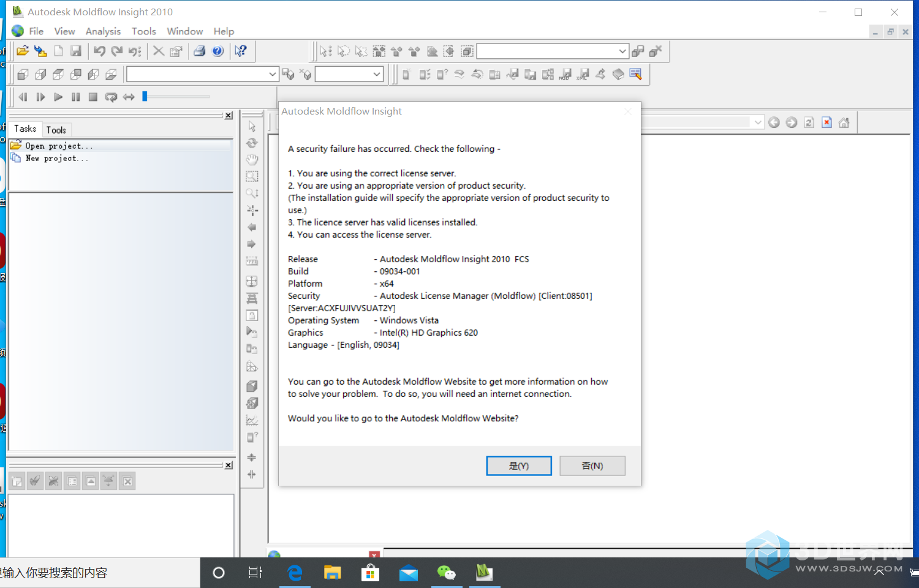Click the Previous view arrow

tap(252, 227)
